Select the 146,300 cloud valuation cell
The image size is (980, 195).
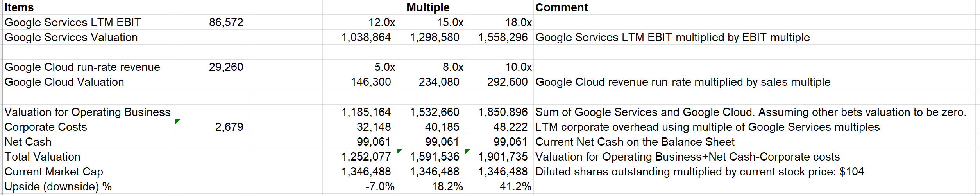(x=359, y=82)
